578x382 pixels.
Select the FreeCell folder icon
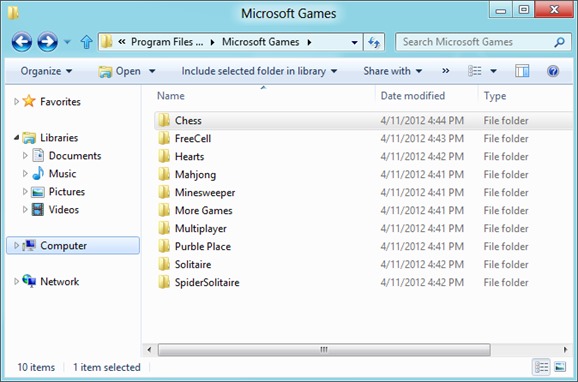pos(164,138)
